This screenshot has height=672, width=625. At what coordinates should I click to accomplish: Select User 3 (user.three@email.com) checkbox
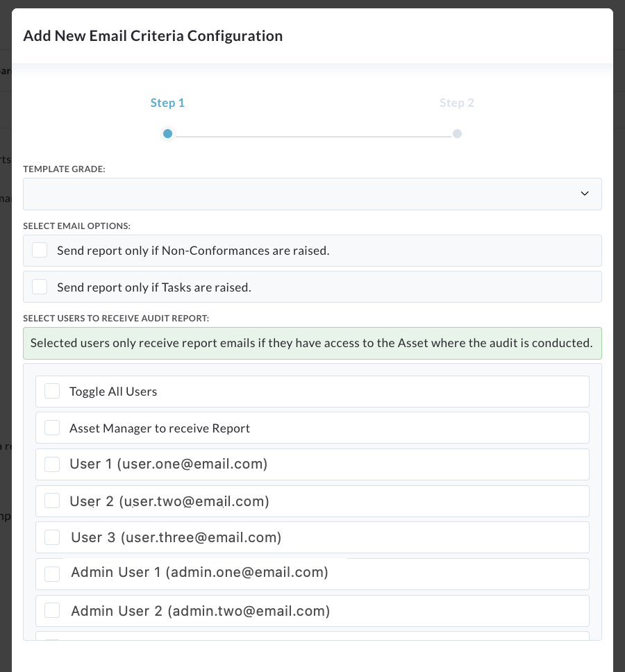[52, 537]
